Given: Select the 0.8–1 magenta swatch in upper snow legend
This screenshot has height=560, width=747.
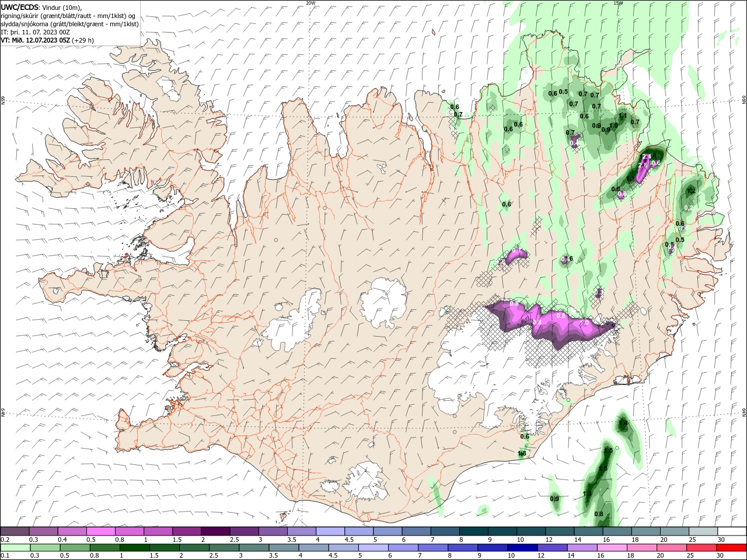Looking at the screenshot, I should coord(130,531).
